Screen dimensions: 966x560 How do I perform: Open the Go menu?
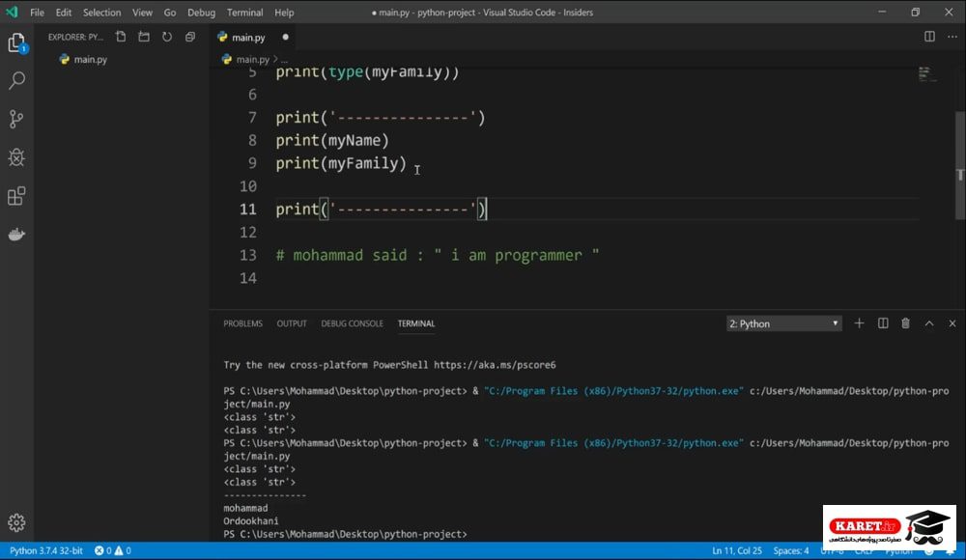pyautogui.click(x=170, y=13)
